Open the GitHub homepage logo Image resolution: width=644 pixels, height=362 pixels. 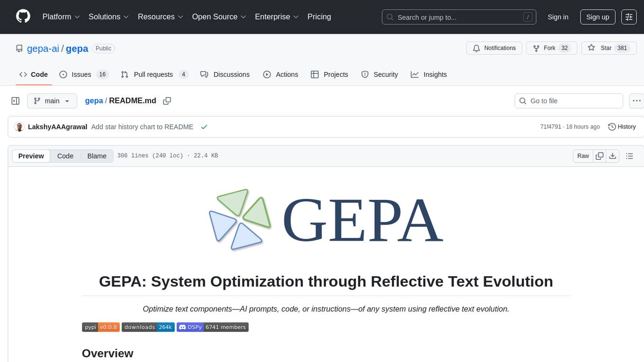23,17
